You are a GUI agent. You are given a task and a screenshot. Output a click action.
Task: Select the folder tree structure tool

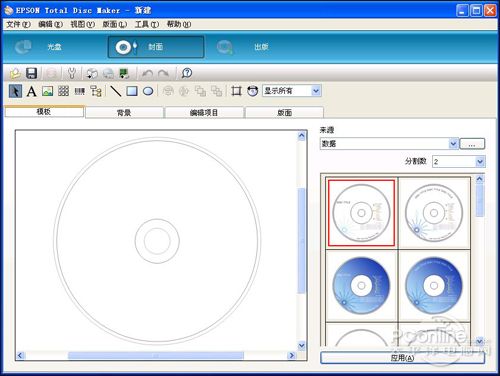(x=96, y=91)
